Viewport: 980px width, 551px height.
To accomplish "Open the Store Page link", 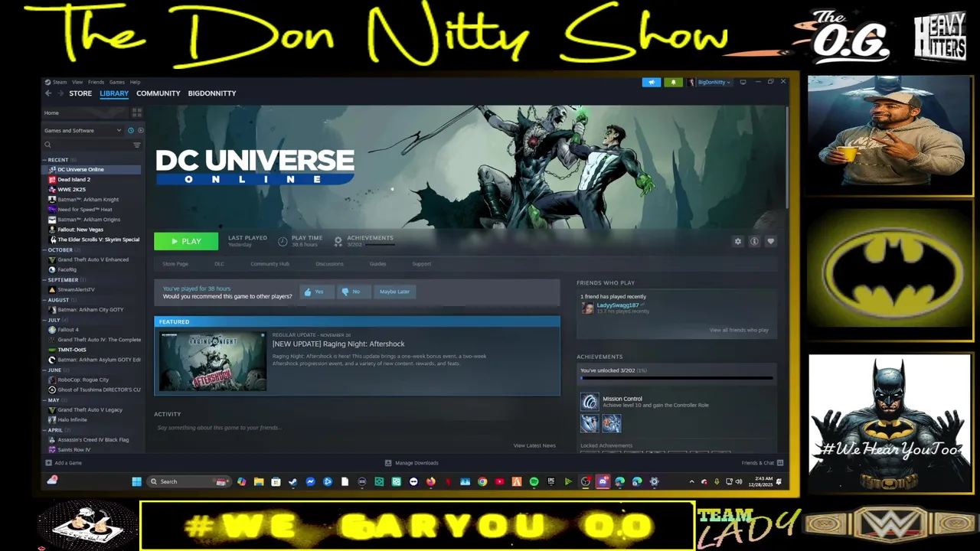I will [x=175, y=264].
